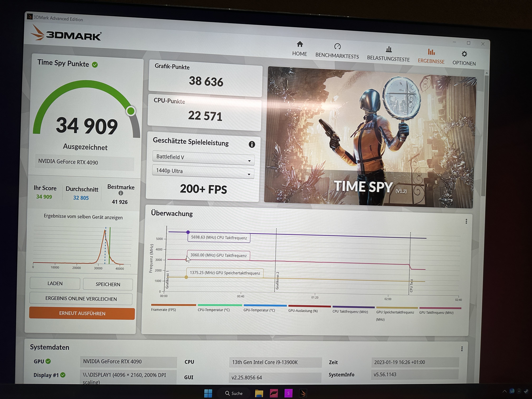Screen dimensions: 532x399
Task: Click the Bestmarke value 41 926
Action: pos(120,202)
